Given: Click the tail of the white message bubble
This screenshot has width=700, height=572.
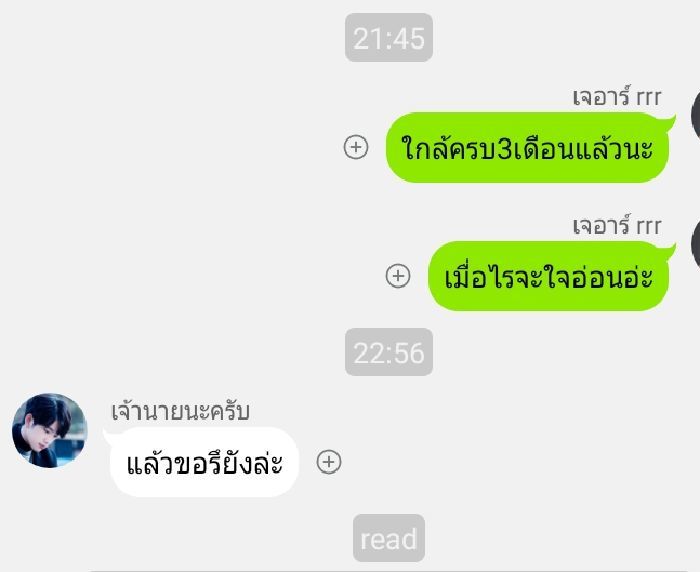Looking at the screenshot, I should (x=107, y=434).
